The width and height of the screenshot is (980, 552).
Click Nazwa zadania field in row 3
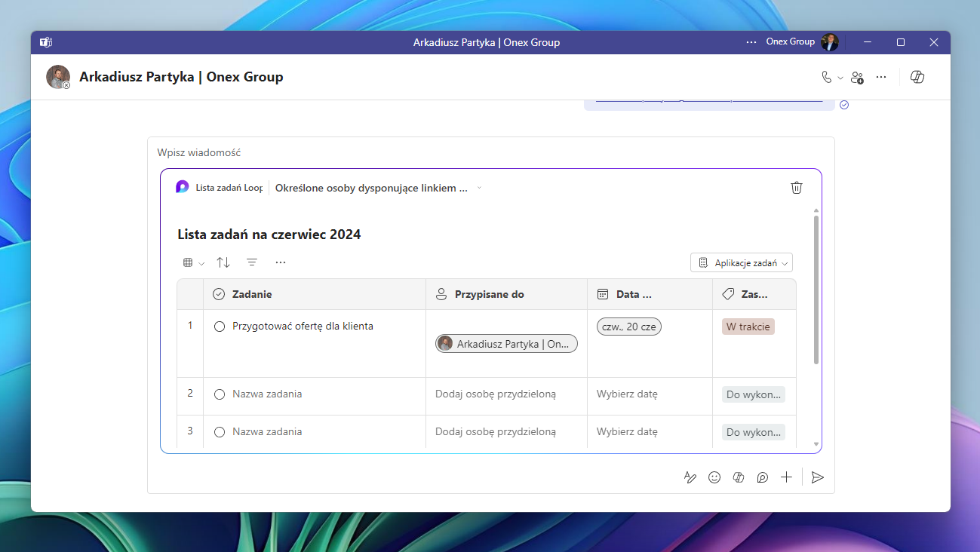coord(267,432)
